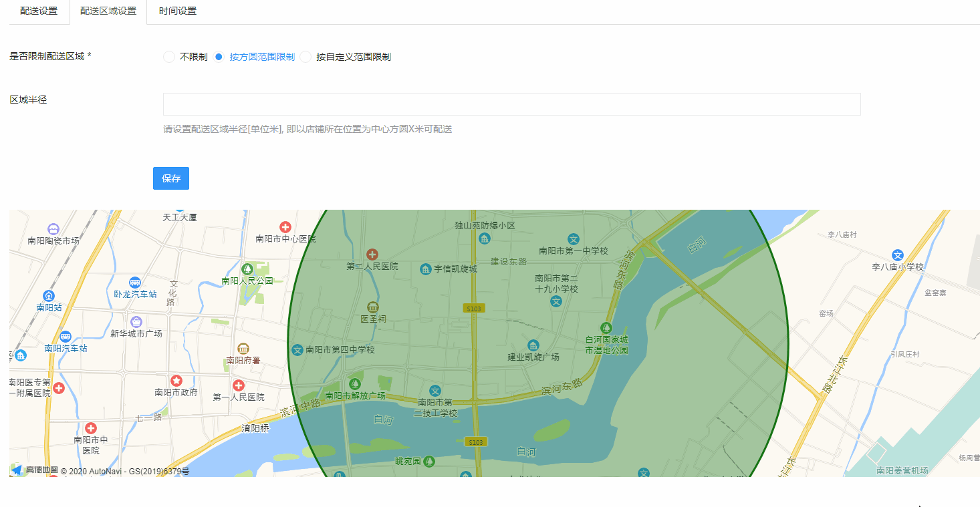Click the 宇信凯旋城 building icon
This screenshot has height=507, width=980.
click(x=426, y=269)
